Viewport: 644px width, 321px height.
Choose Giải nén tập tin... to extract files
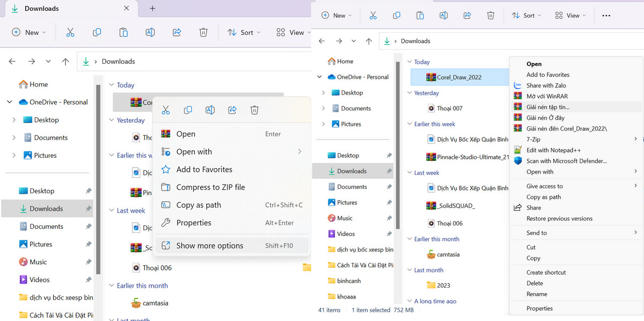[548, 107]
